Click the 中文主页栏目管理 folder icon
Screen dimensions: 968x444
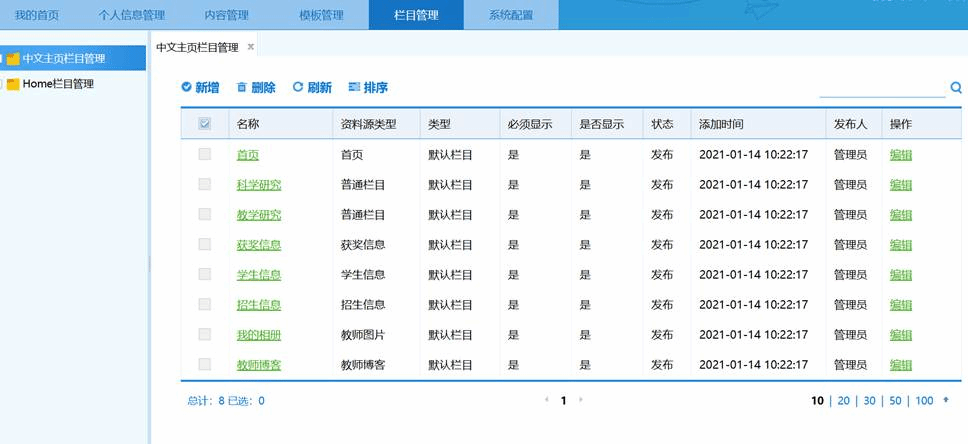point(14,59)
